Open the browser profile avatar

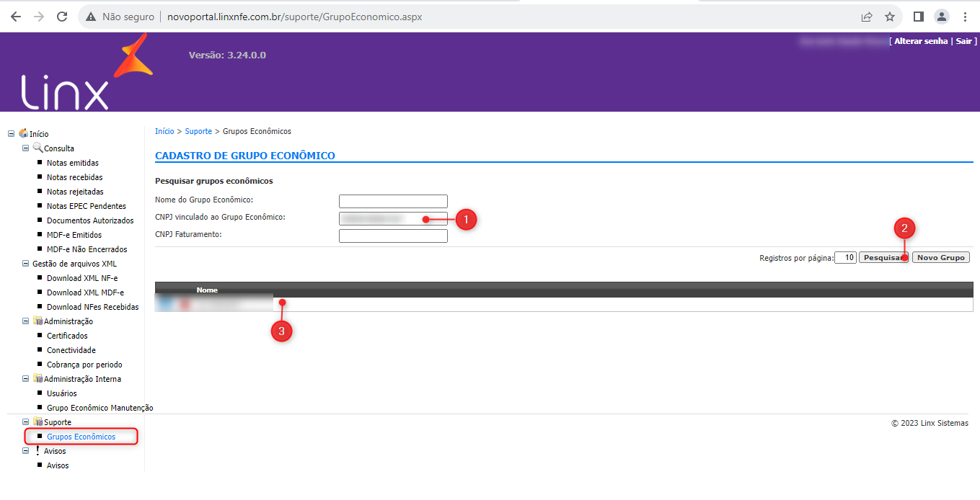pos(942,17)
